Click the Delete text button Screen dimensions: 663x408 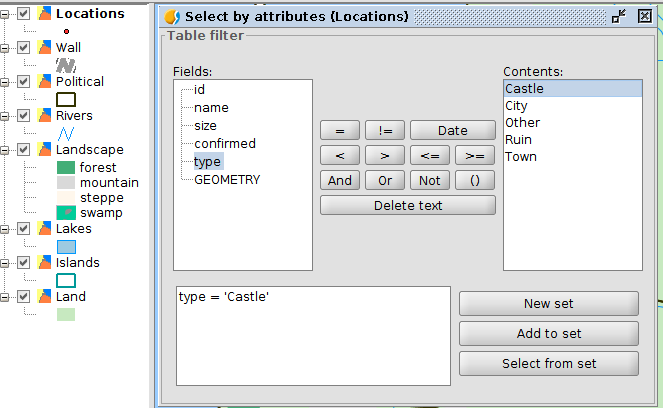(x=407, y=205)
